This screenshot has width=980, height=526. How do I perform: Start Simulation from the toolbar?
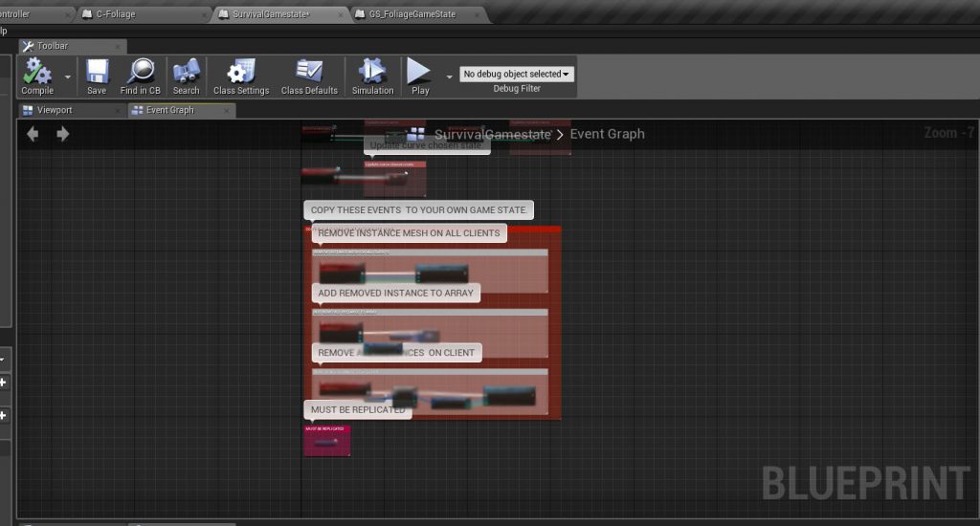(372, 73)
